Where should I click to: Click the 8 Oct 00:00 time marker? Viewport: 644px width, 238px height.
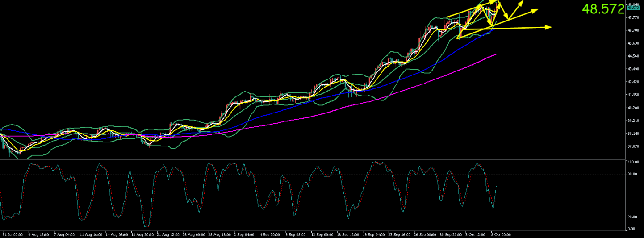click(501, 234)
